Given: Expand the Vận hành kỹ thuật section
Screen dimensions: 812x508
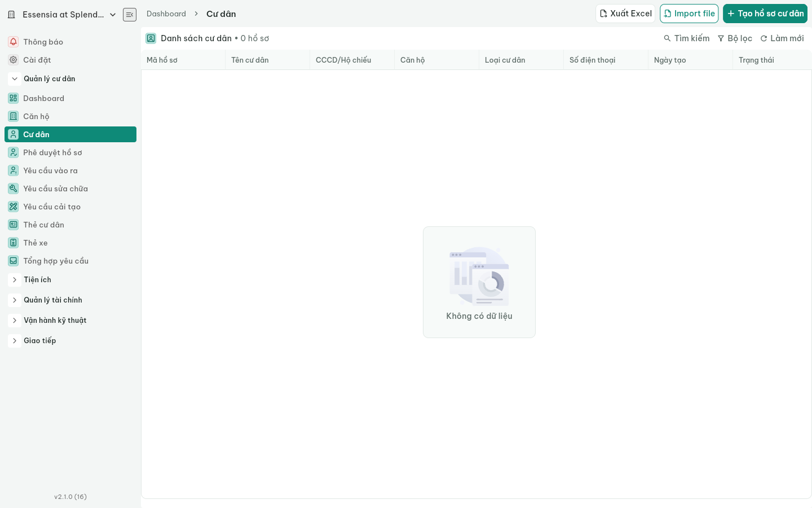Looking at the screenshot, I should [15, 321].
